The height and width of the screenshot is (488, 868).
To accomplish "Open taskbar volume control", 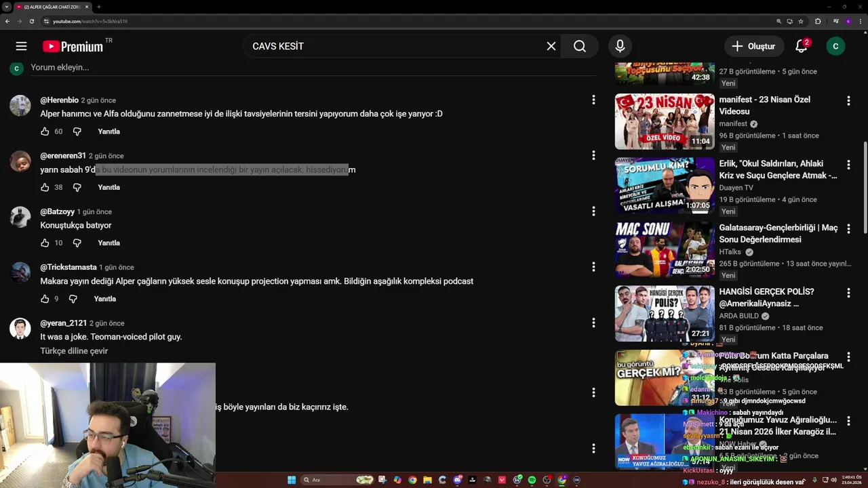I will [x=833, y=480].
